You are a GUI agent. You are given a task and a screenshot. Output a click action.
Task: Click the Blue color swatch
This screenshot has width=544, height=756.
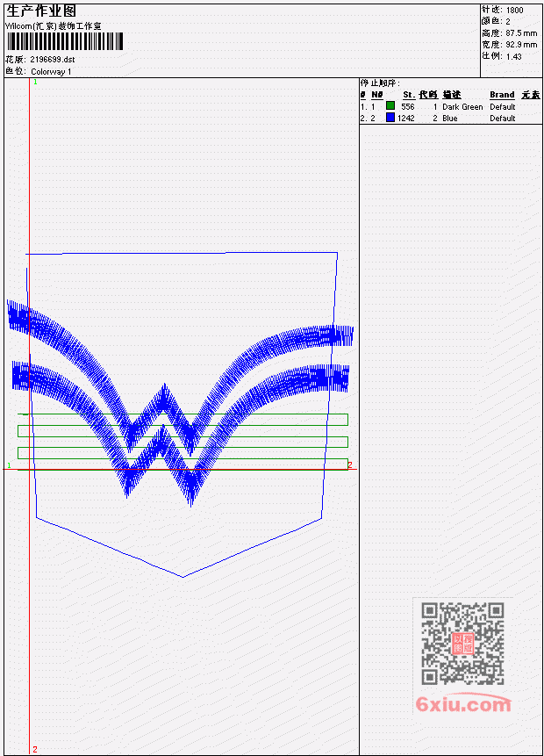(390, 118)
